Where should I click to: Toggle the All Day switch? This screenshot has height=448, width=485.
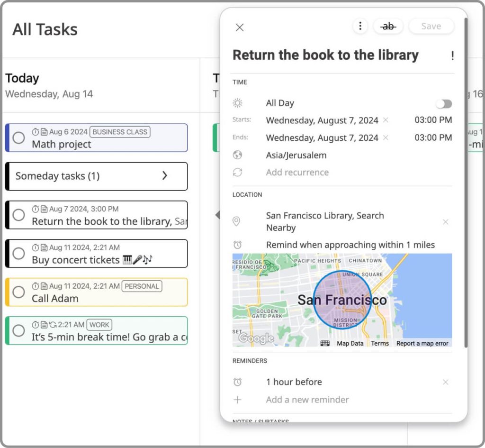[x=444, y=104]
